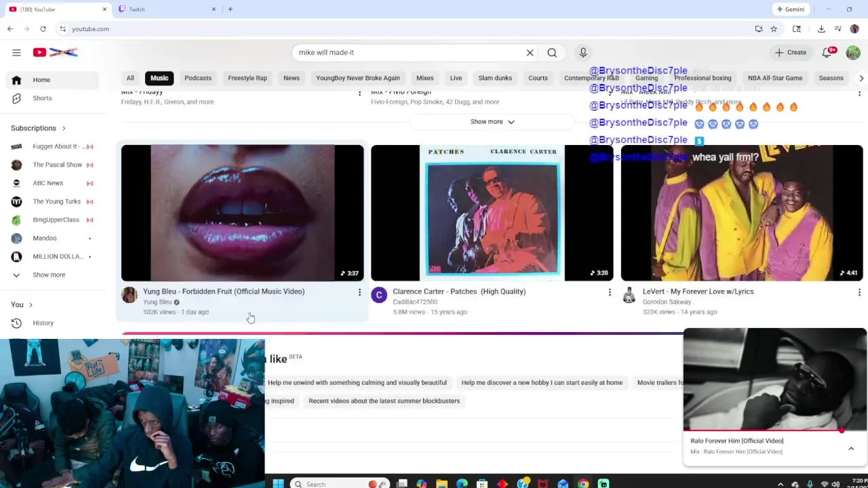Open options menu for LeVert video

point(859,292)
